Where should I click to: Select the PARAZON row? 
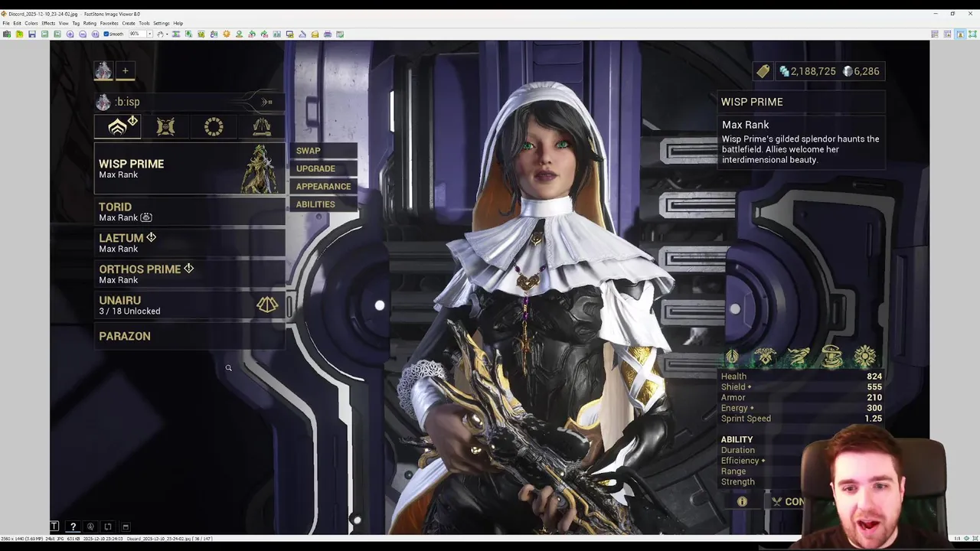189,336
